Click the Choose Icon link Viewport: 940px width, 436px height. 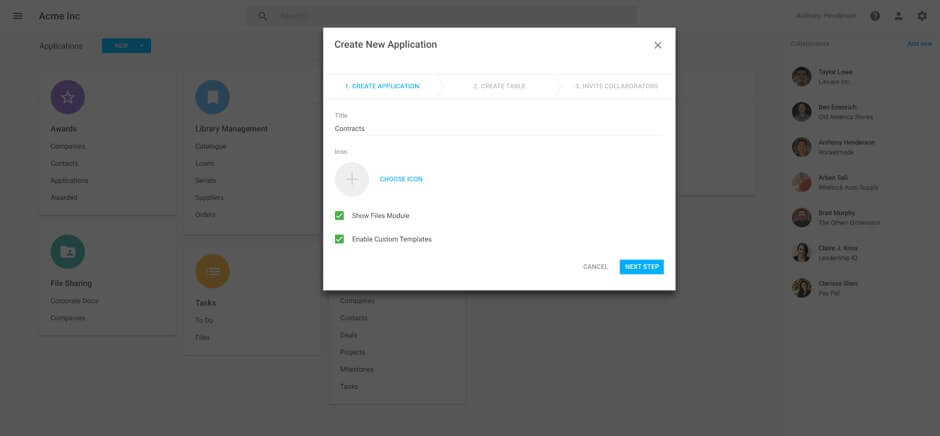click(x=401, y=179)
